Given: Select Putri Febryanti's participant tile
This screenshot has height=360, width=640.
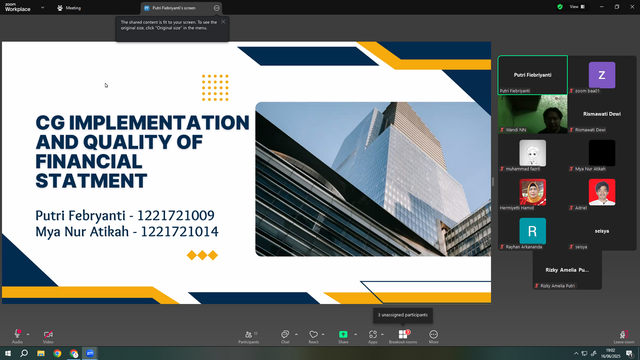Looking at the screenshot, I should point(533,75).
